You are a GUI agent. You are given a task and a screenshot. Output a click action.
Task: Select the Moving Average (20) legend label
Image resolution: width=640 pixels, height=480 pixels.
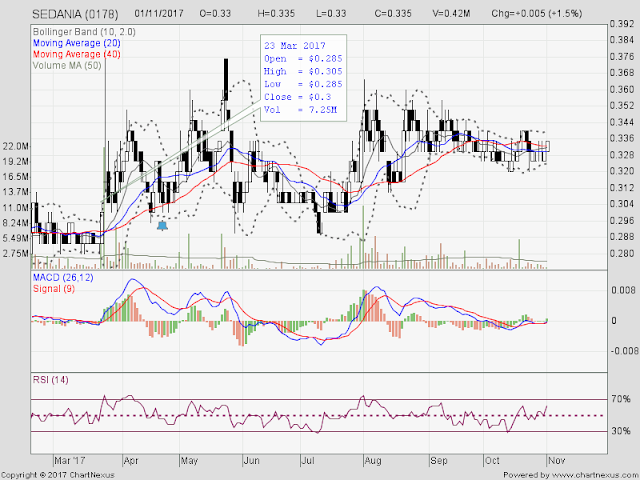(x=76, y=43)
